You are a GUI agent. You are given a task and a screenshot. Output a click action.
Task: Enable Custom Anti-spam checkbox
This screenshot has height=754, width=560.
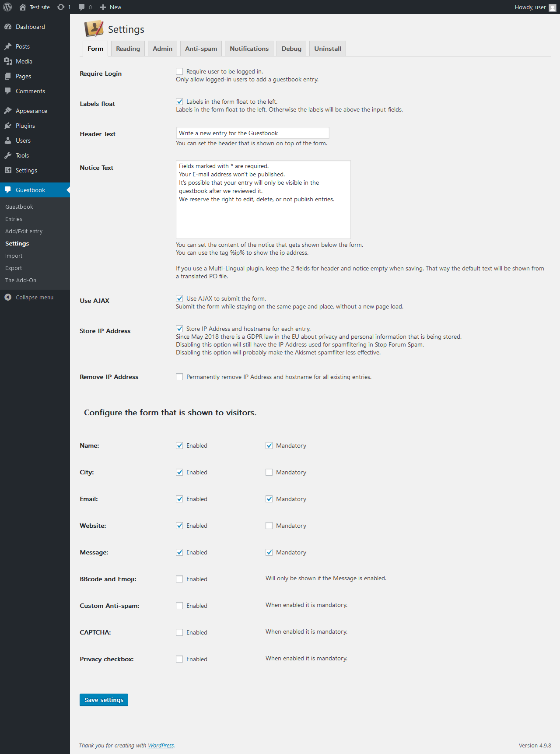[x=179, y=606]
